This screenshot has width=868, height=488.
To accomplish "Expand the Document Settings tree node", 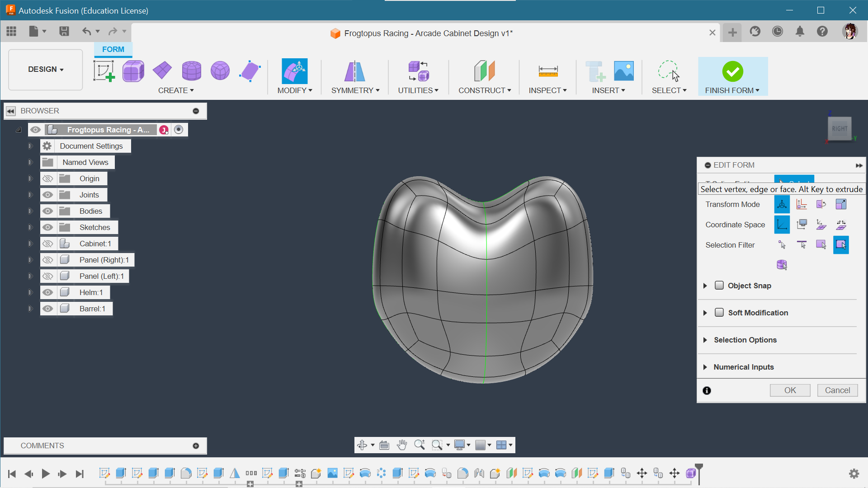I will pyautogui.click(x=30, y=146).
